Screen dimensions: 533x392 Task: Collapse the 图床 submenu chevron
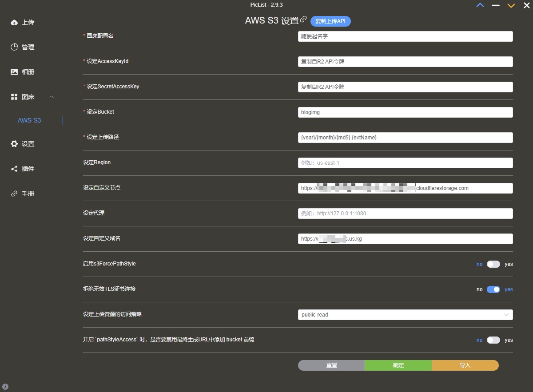tap(52, 97)
